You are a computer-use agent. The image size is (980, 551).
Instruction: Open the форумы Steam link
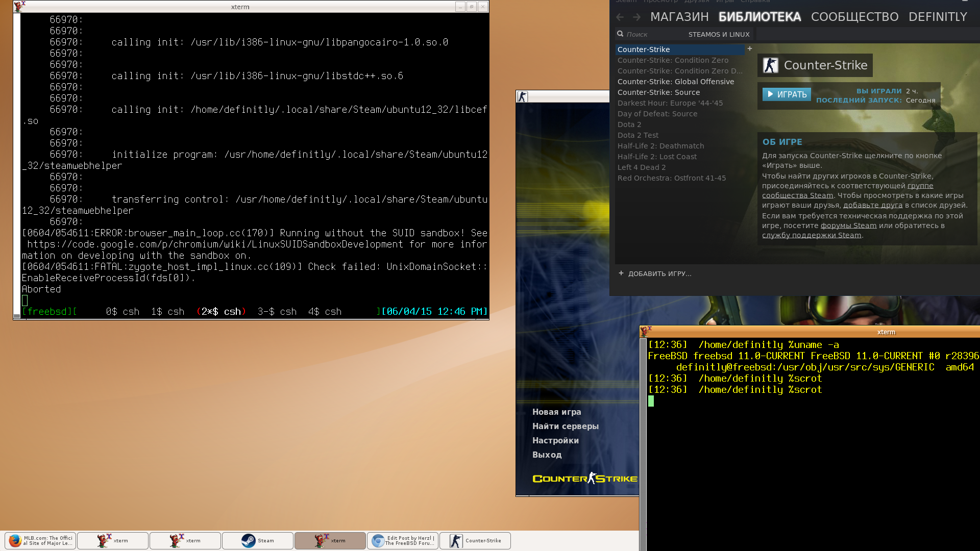(848, 226)
